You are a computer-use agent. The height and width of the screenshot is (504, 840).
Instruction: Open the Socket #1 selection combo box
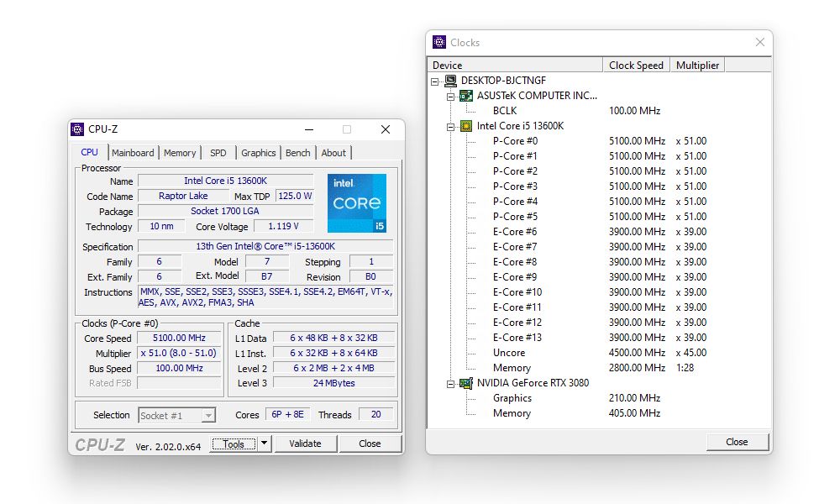[x=177, y=415]
